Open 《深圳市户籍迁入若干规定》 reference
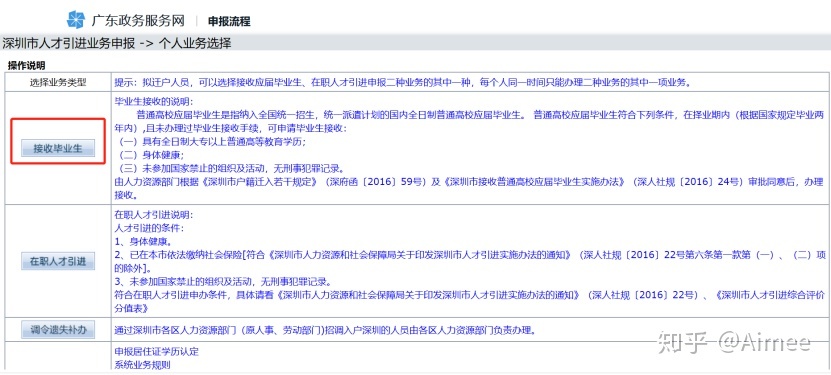Screen dimensions: 831x375 point(260,182)
